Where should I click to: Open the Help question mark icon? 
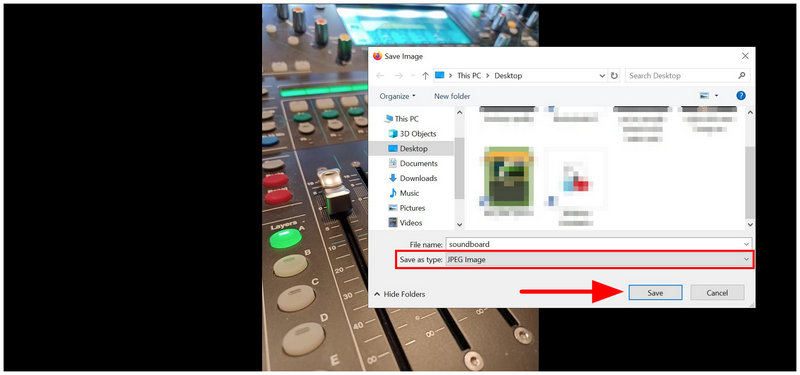pos(741,95)
